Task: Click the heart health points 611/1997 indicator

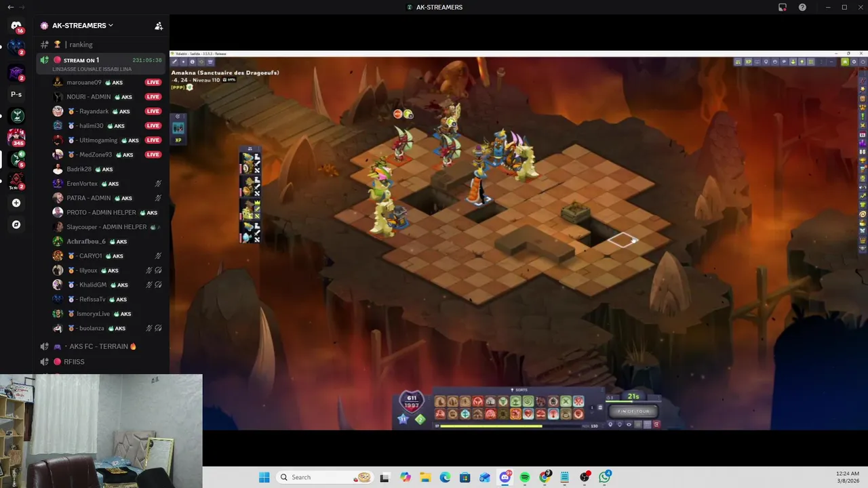Action: 412,401
